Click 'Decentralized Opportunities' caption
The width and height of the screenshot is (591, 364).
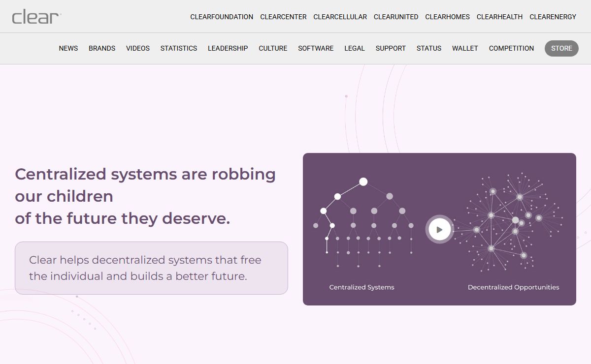click(513, 287)
